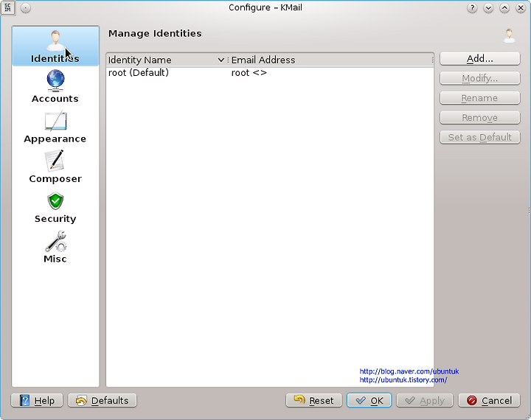
Task: Click the Add... identity button
Action: (x=480, y=58)
